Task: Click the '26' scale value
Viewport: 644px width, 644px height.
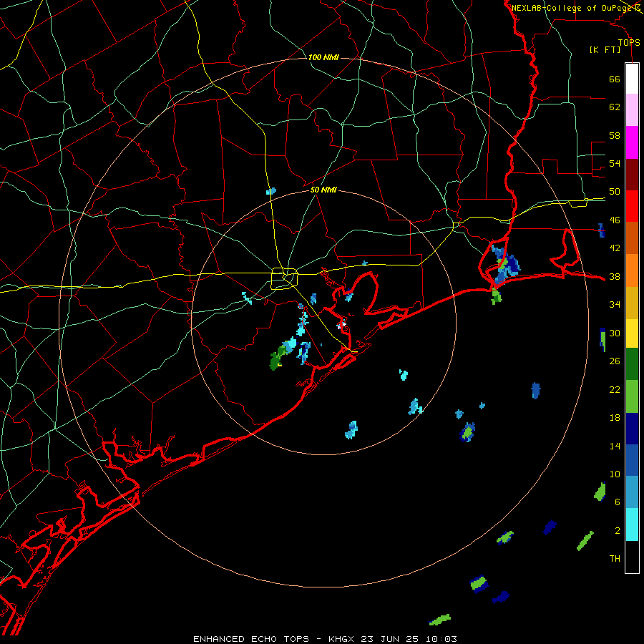Action: [x=615, y=361]
